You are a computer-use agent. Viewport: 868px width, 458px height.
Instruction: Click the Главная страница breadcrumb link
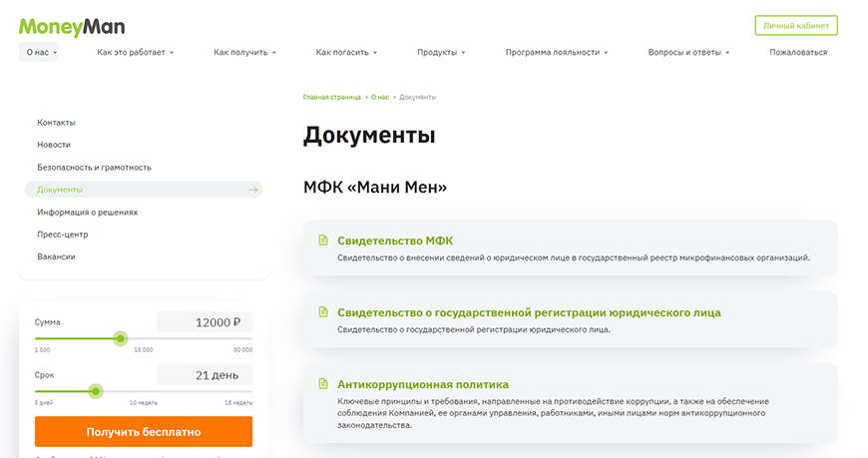(x=332, y=97)
